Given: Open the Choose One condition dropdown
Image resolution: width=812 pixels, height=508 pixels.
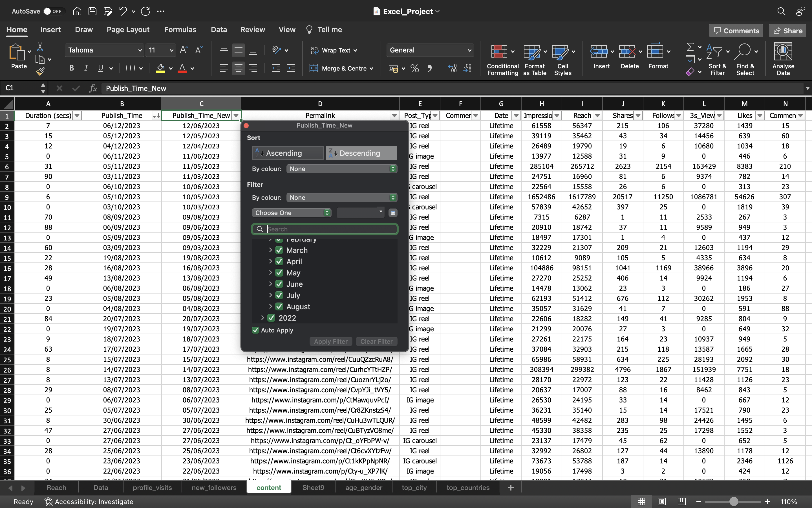Looking at the screenshot, I should (x=292, y=213).
